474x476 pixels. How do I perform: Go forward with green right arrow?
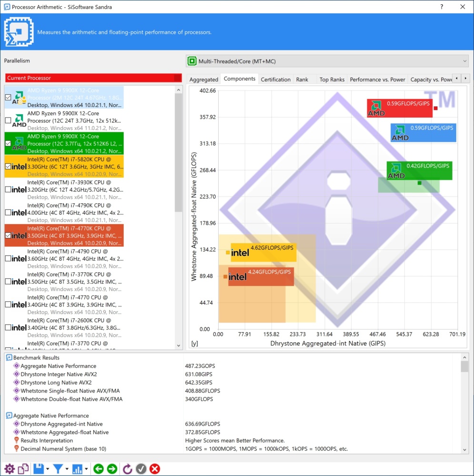112,469
